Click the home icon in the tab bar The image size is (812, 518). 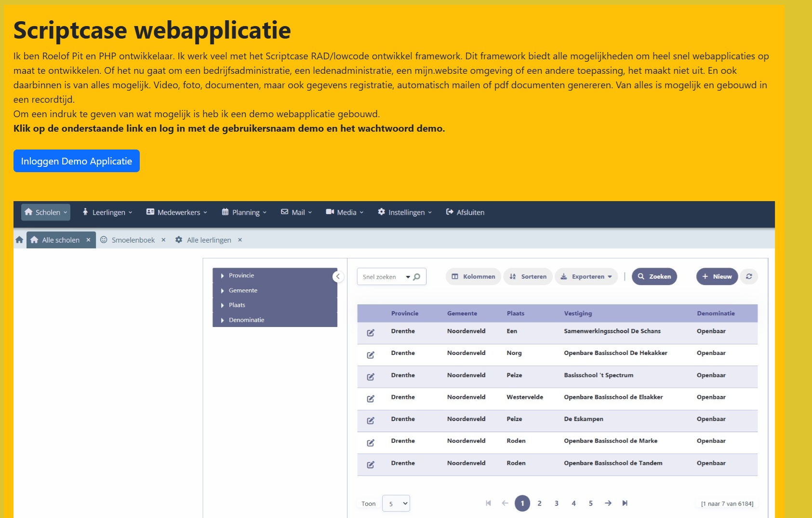[x=19, y=240]
